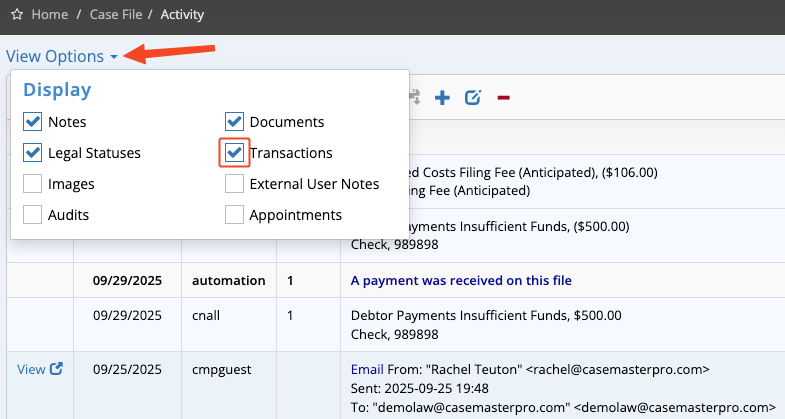Click the external link icon beside View
Image resolution: width=785 pixels, height=419 pixels.
57,369
